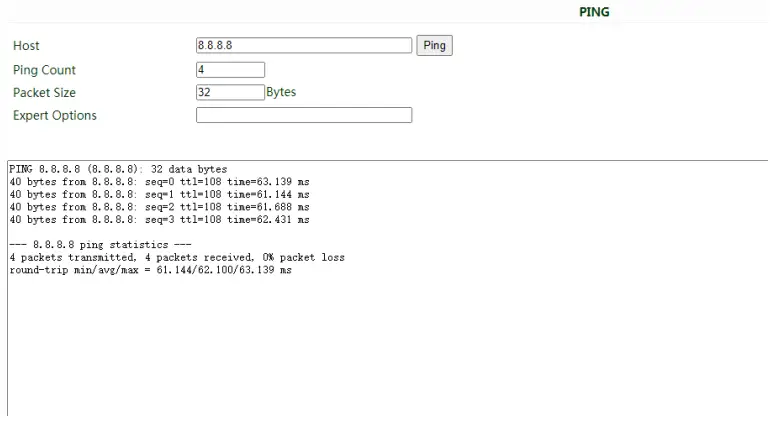
Task: Click the Ping Count label
Action: [x=44, y=70]
